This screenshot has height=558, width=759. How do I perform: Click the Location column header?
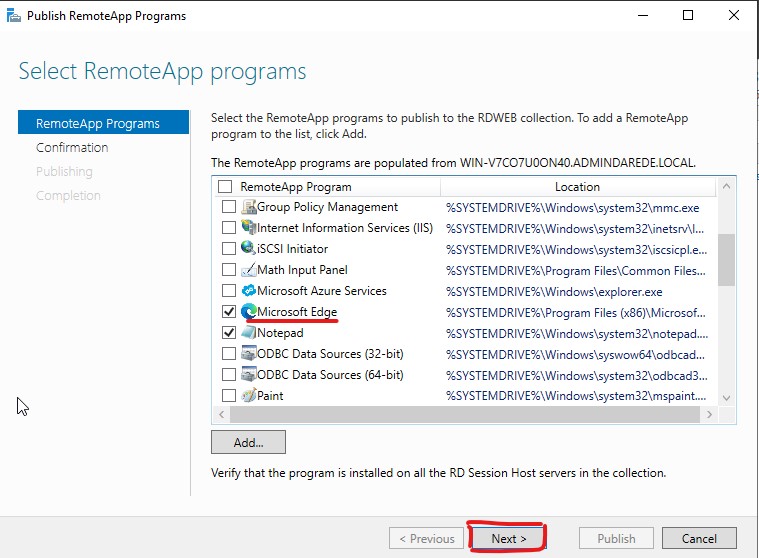(x=577, y=187)
